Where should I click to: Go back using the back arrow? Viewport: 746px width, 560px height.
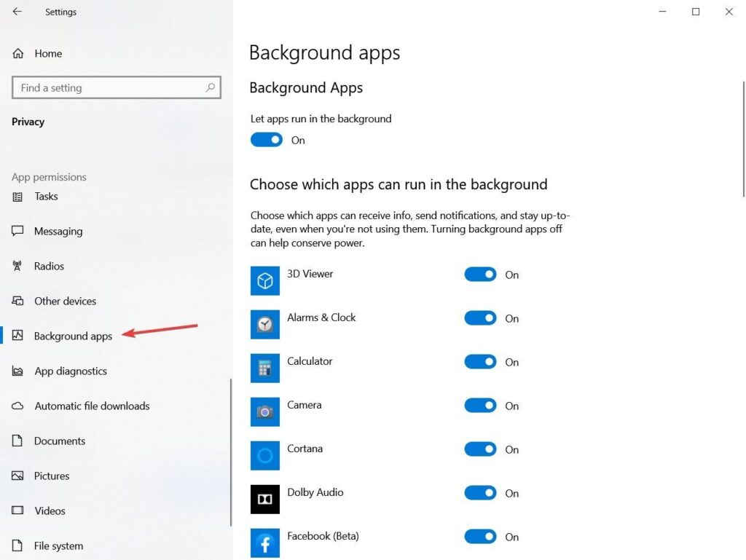click(17, 12)
